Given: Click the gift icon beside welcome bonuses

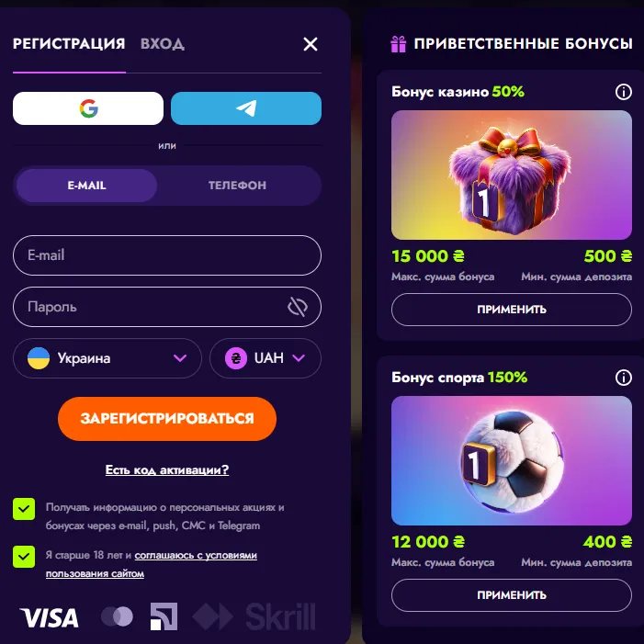Looking at the screenshot, I should click(398, 44).
